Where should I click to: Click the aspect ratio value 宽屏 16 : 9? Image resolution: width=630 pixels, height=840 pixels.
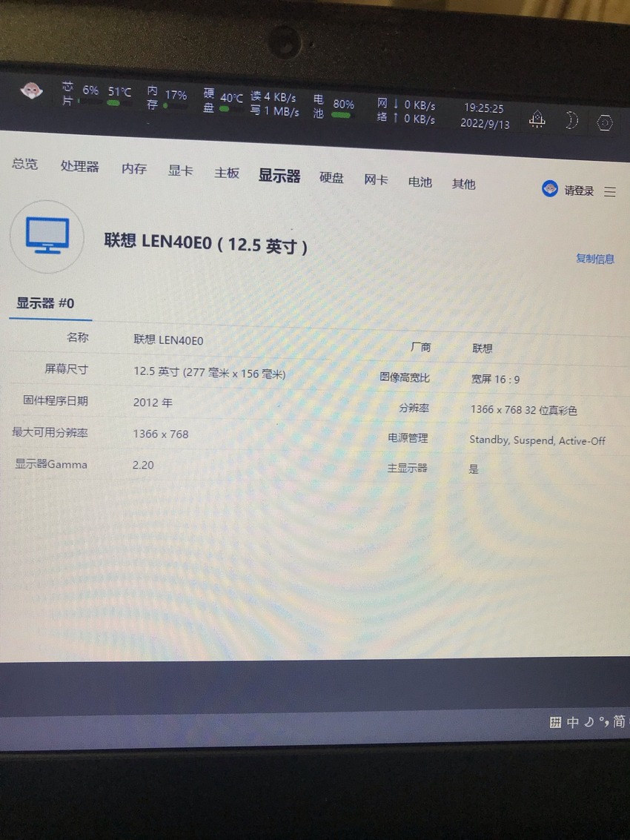click(x=496, y=380)
